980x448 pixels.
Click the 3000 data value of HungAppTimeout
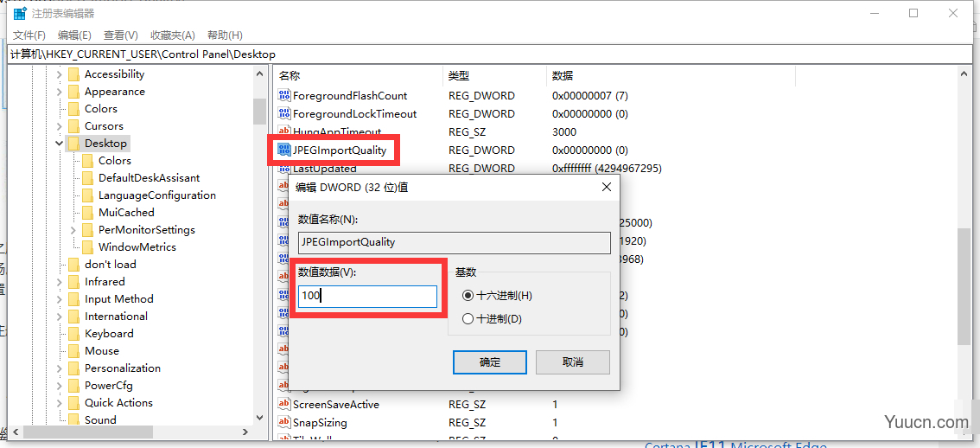[x=564, y=132]
